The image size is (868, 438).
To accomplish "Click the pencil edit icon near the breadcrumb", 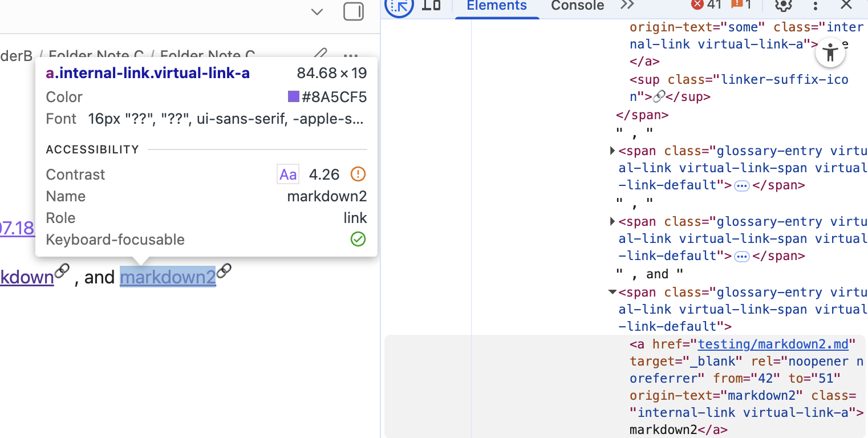I will [x=321, y=55].
